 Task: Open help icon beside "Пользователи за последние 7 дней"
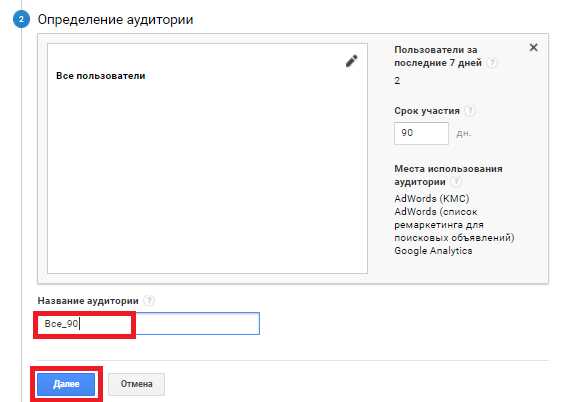(x=492, y=63)
